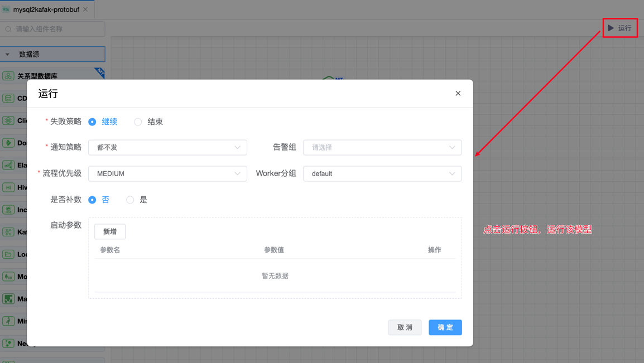This screenshot has width=644, height=363.
Task: Expand the 流程优先级 MEDIUM dropdown
Action: coord(167,174)
